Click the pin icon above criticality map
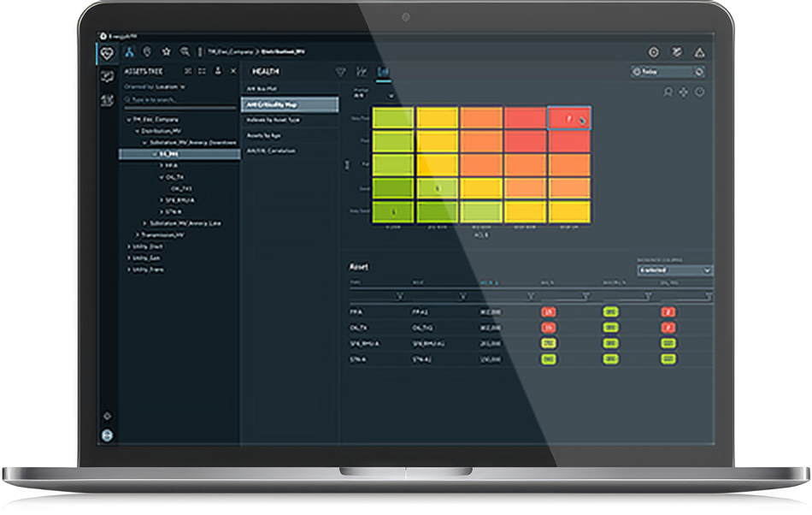812x515 pixels. [668, 92]
